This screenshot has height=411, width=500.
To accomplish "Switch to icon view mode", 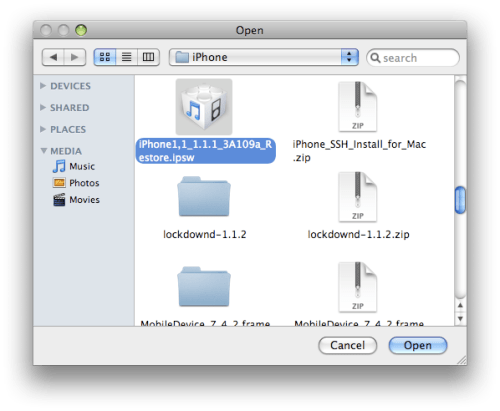I will pos(105,57).
